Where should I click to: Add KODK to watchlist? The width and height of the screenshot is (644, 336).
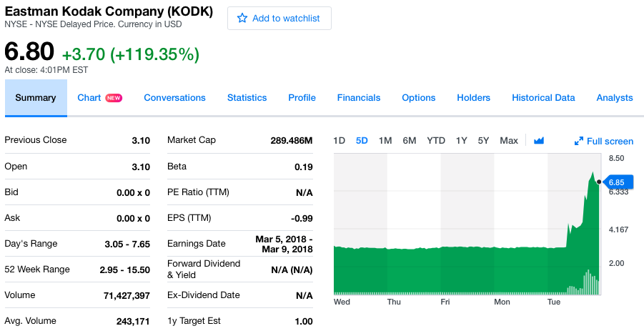(279, 18)
